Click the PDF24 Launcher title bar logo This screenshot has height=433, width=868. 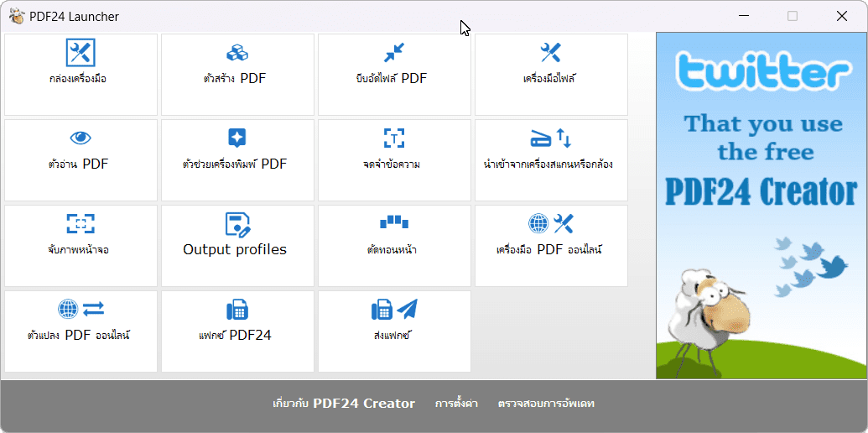[17, 17]
